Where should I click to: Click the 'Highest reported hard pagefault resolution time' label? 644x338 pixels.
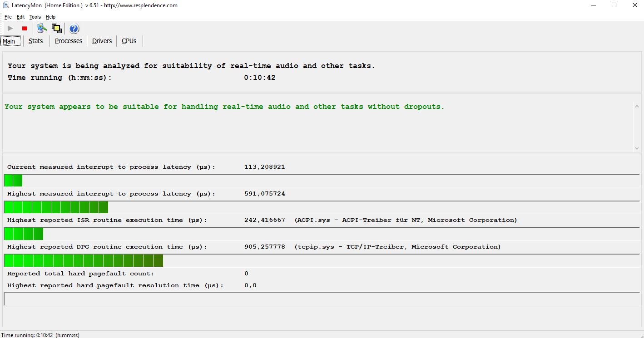pos(115,285)
